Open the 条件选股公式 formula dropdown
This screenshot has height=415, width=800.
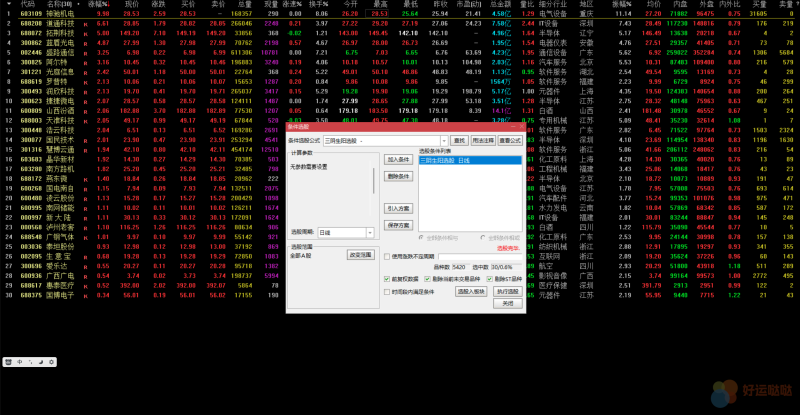[x=444, y=141]
